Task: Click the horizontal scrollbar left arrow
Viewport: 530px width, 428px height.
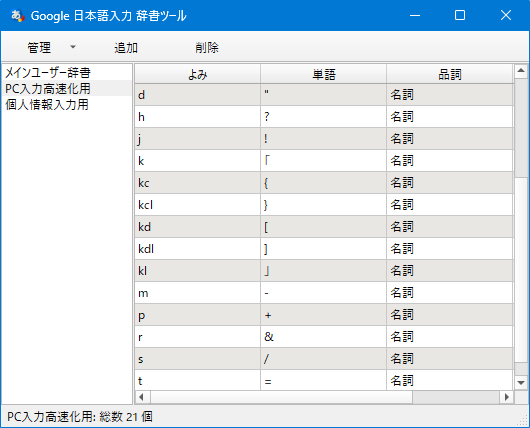Action: point(142,397)
